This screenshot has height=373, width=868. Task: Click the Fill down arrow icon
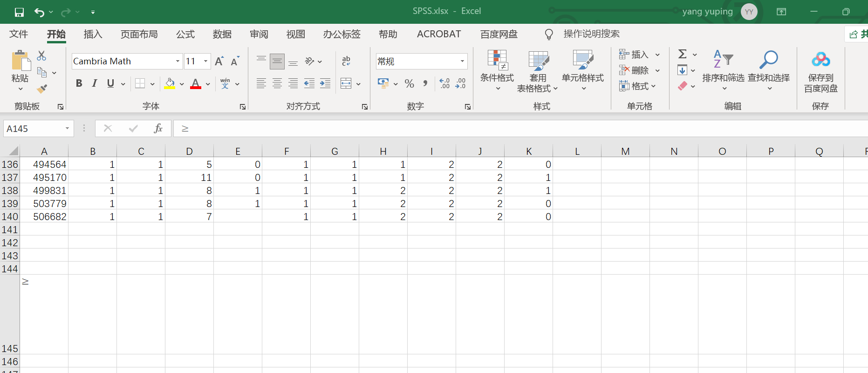coord(682,70)
